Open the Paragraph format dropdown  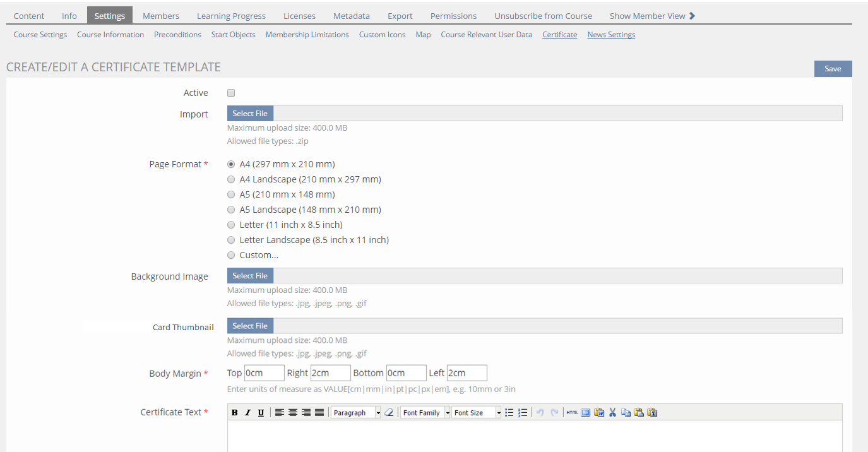356,413
